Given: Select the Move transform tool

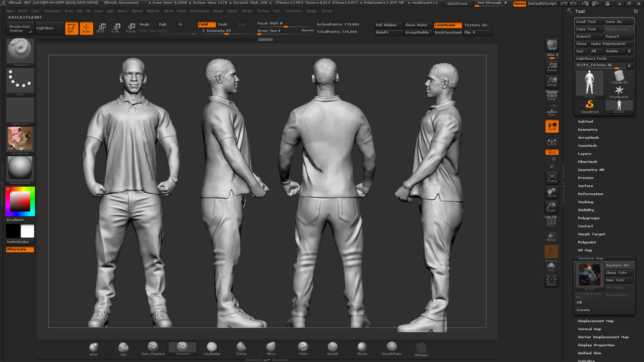Looking at the screenshot, I should [101, 28].
